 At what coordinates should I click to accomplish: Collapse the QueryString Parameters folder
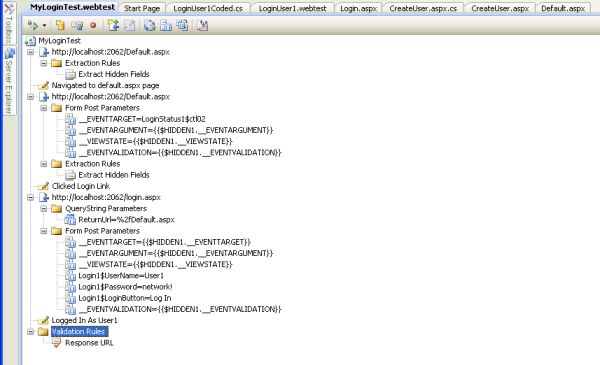click(x=44, y=209)
